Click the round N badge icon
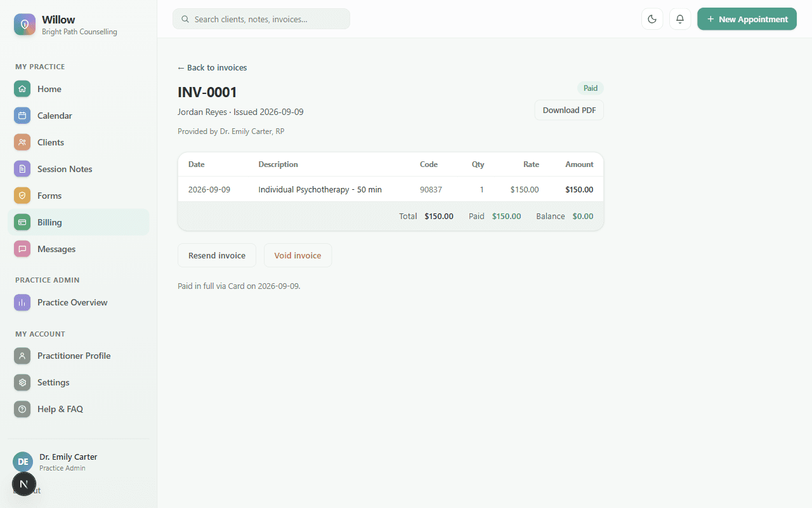Screen dimensions: 812x508 tap(24, 485)
